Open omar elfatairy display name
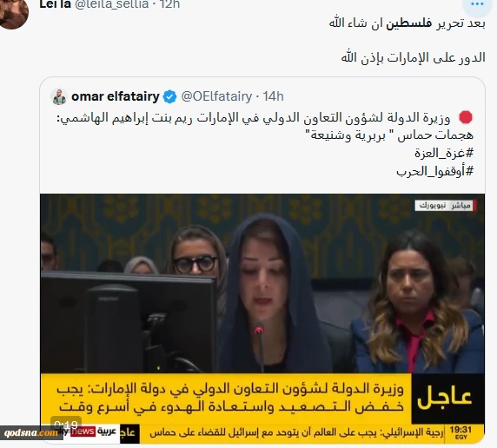The height and width of the screenshot is (448, 497). click(116, 96)
